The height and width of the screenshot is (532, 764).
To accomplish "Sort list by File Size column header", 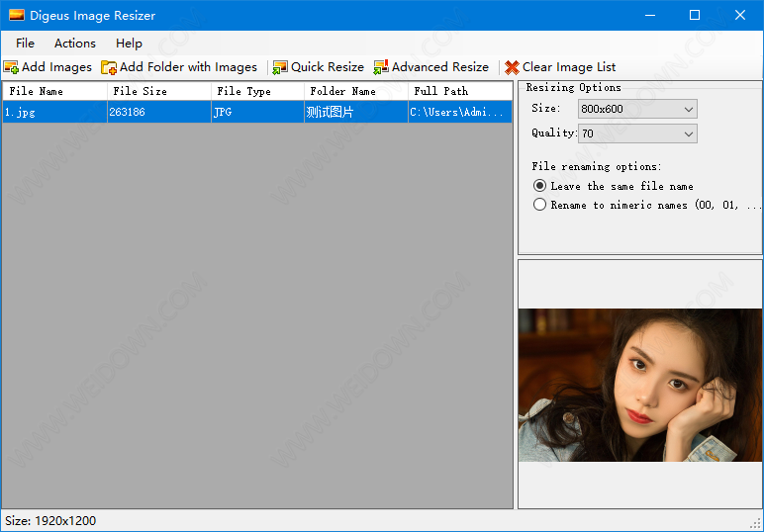I will (158, 91).
